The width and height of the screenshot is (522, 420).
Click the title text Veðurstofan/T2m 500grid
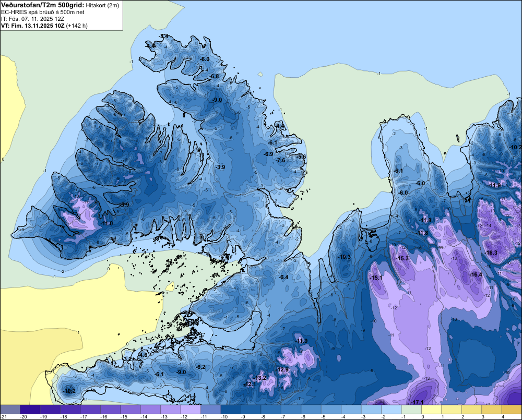42,5
